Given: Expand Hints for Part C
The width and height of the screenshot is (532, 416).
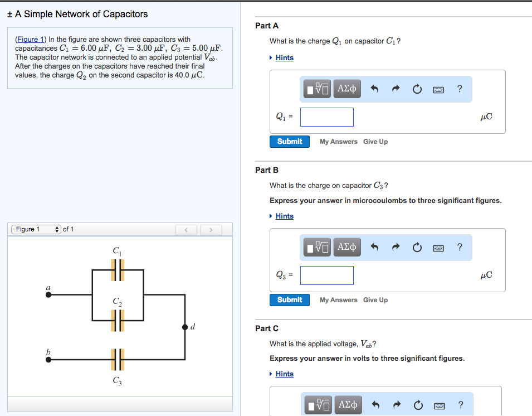Looking at the screenshot, I should click(284, 374).
